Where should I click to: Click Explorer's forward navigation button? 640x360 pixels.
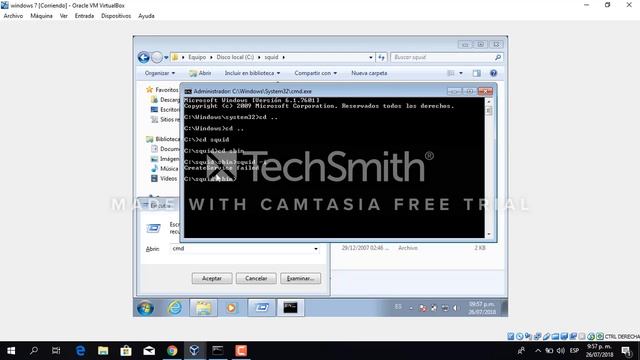[x=157, y=58]
